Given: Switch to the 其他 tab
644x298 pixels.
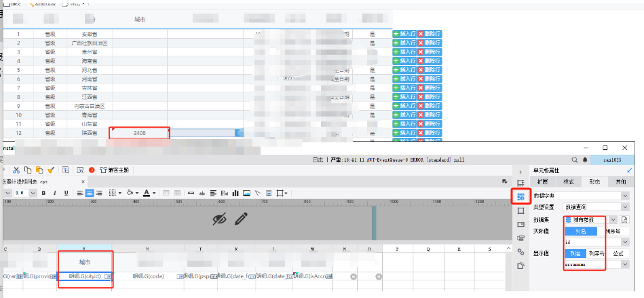Looking at the screenshot, I should click(x=621, y=182).
